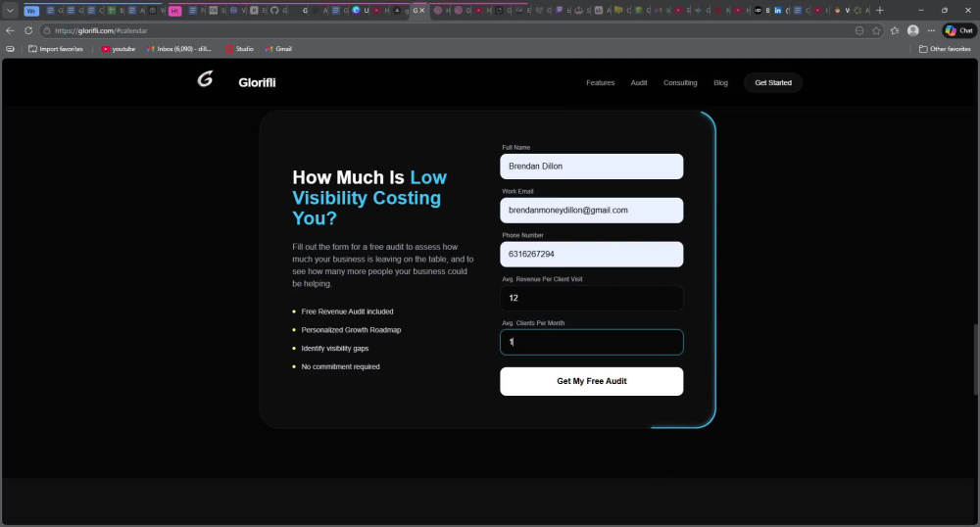Switch to the pink Ht tab group label

pyautogui.click(x=175, y=11)
